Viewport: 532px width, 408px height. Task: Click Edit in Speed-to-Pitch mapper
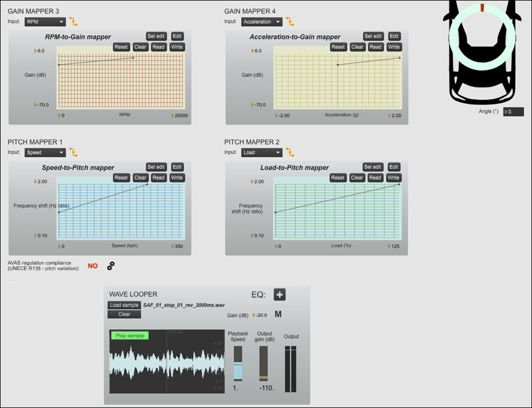coord(177,167)
